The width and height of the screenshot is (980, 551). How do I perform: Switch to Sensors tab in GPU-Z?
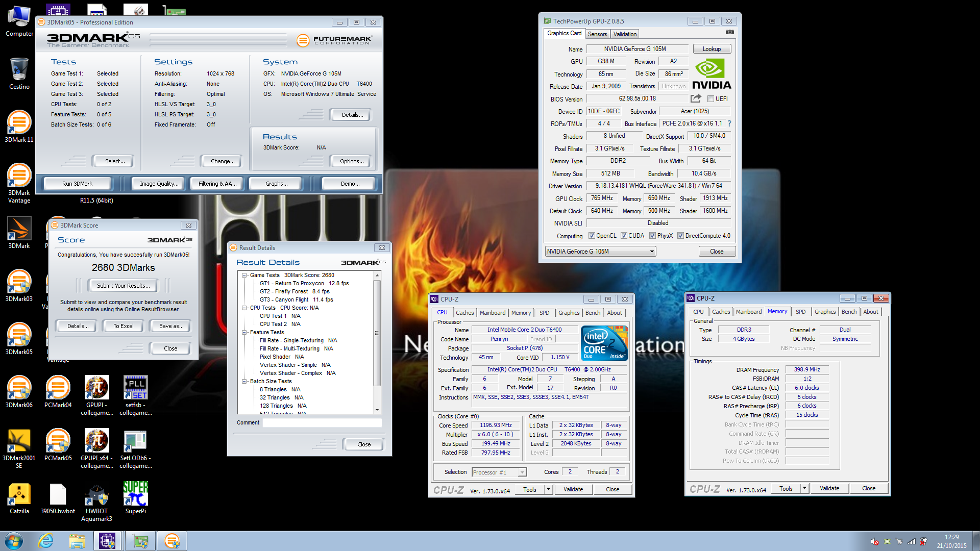coord(597,34)
